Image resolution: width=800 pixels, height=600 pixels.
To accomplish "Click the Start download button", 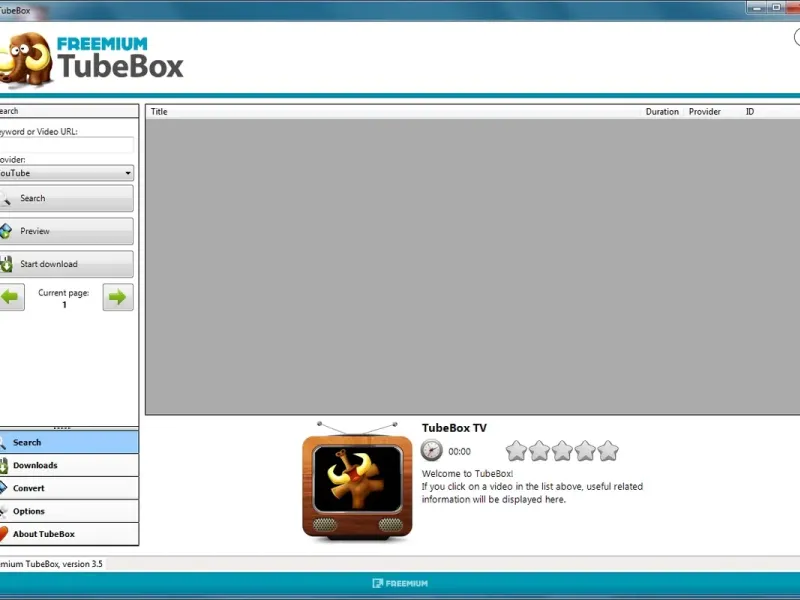I will point(66,264).
